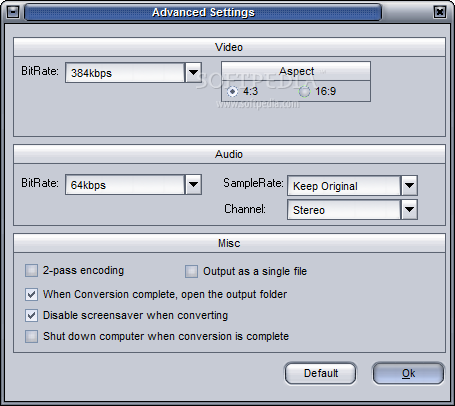Open the audio BitRate dropdown arrow

[193, 184]
